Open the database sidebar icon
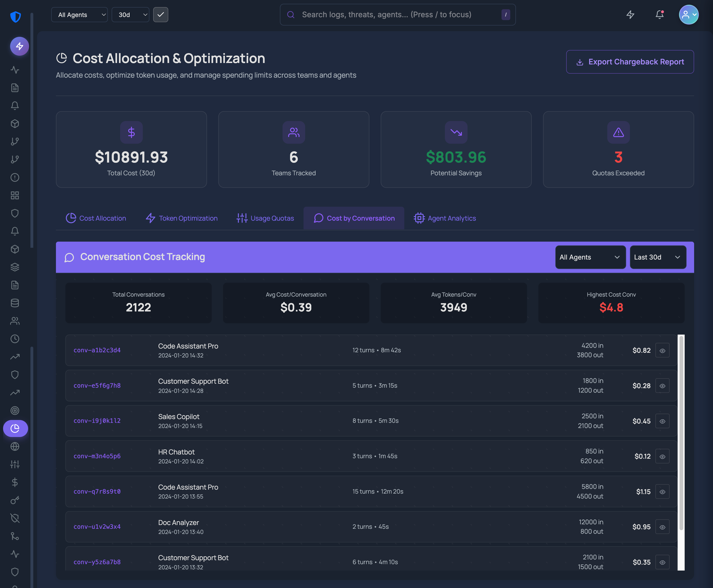Screen dimensions: 713x588 (x=15, y=303)
